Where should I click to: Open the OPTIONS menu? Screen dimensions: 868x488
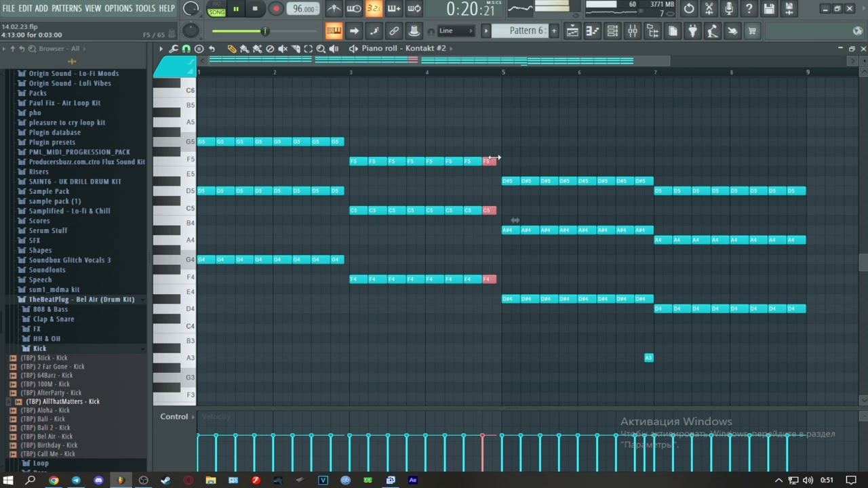coord(119,8)
